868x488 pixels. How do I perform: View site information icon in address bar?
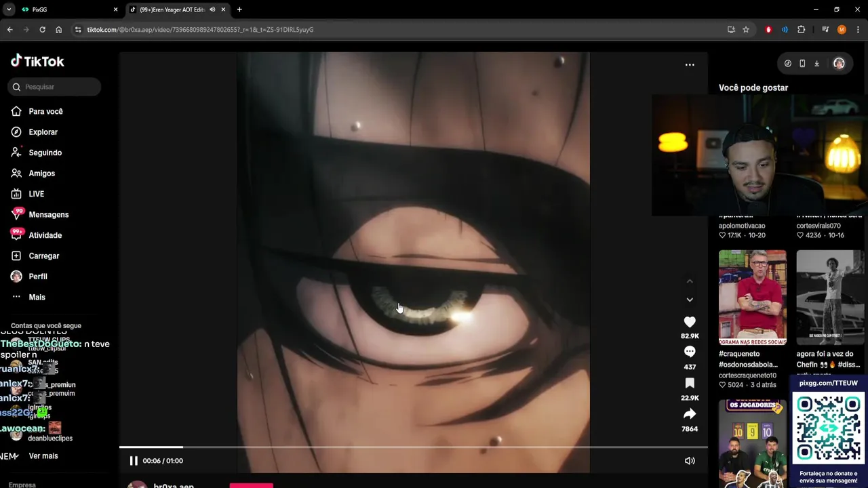pyautogui.click(x=78, y=30)
